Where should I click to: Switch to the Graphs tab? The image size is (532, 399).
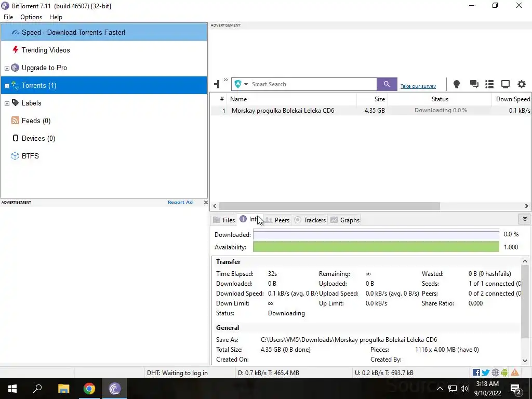(x=345, y=220)
